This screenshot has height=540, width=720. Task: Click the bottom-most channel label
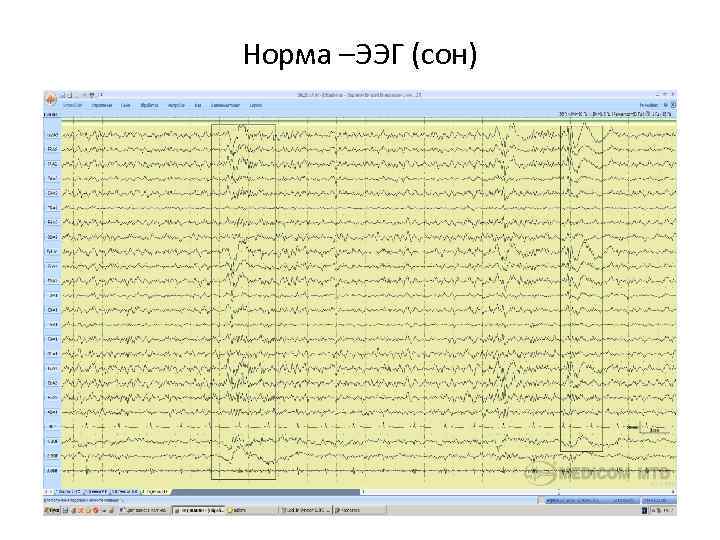53,471
